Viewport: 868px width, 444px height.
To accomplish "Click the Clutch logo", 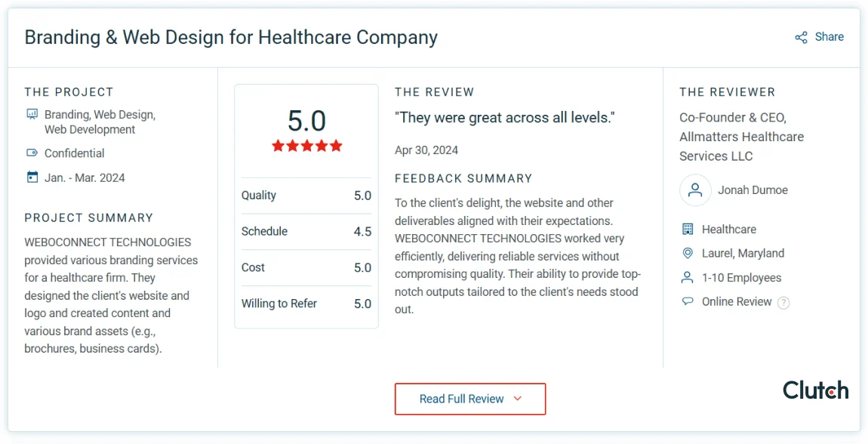I will point(815,390).
